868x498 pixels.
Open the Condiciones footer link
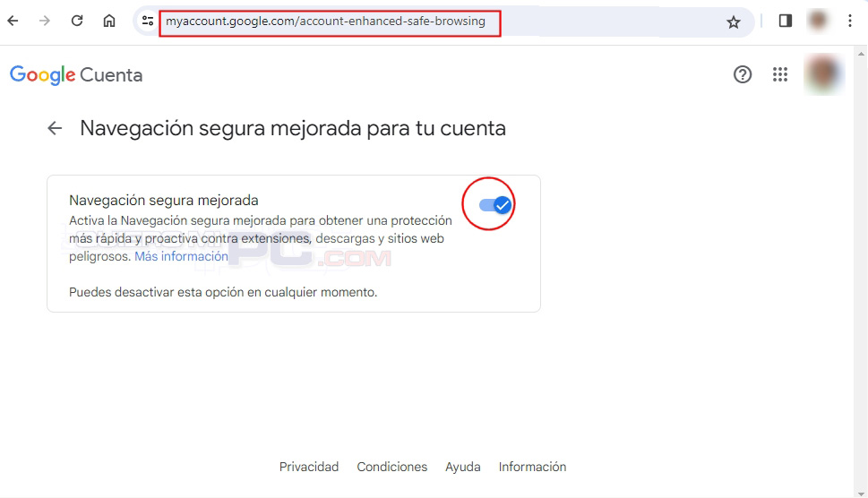pyautogui.click(x=392, y=467)
